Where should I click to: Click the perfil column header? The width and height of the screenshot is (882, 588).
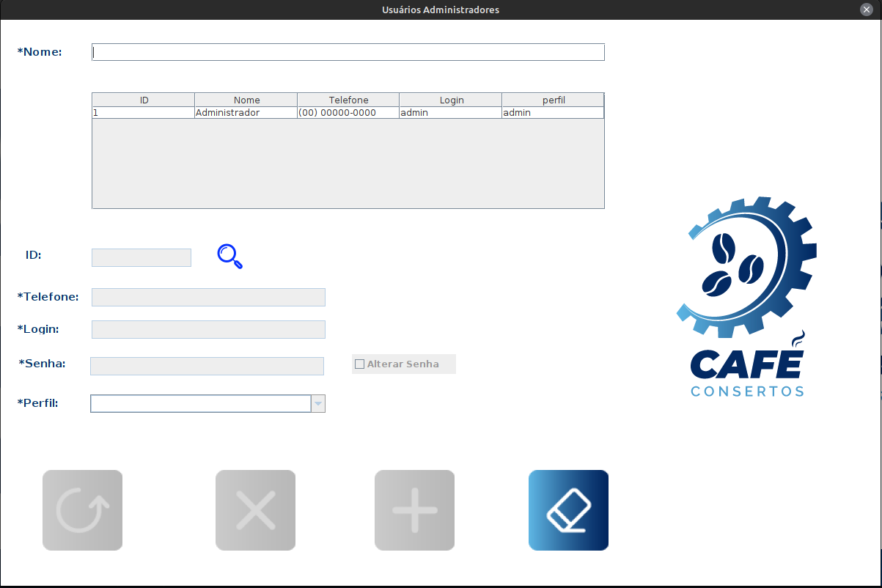tap(552, 100)
